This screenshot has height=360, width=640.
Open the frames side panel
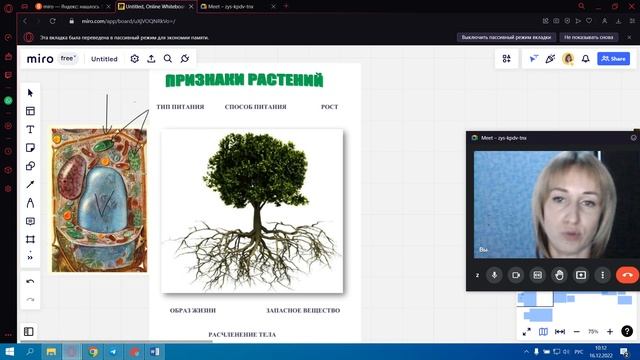[29, 331]
